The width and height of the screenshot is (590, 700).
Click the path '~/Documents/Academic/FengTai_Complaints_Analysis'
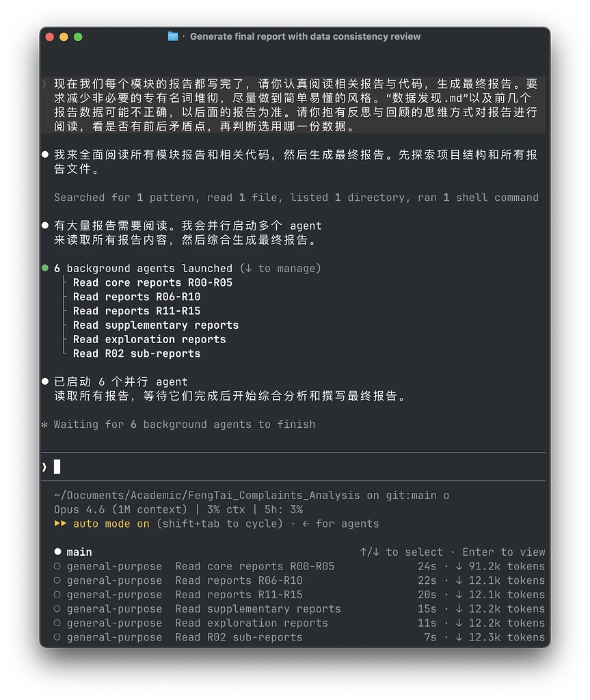(x=206, y=496)
